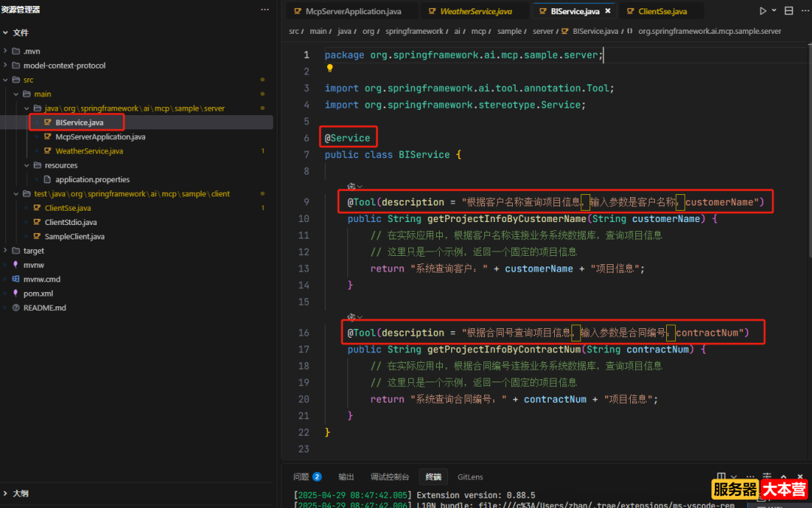Click the model-context-protocol folder icon

point(16,65)
